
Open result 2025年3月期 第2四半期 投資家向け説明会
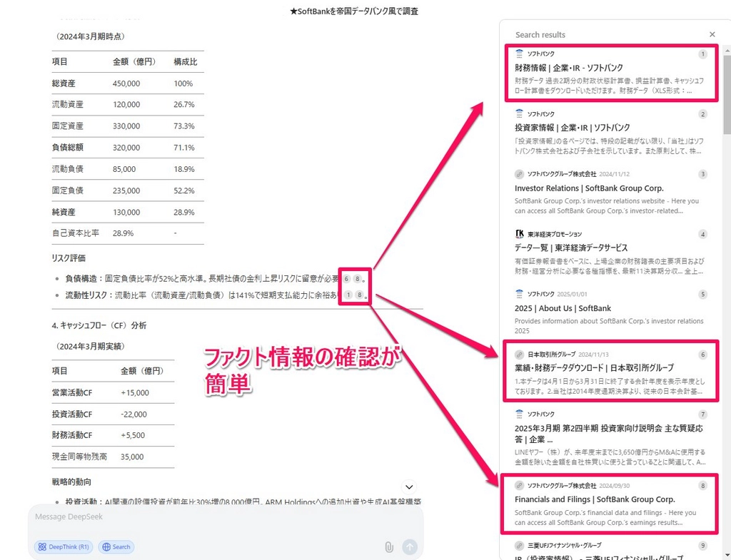pos(608,434)
